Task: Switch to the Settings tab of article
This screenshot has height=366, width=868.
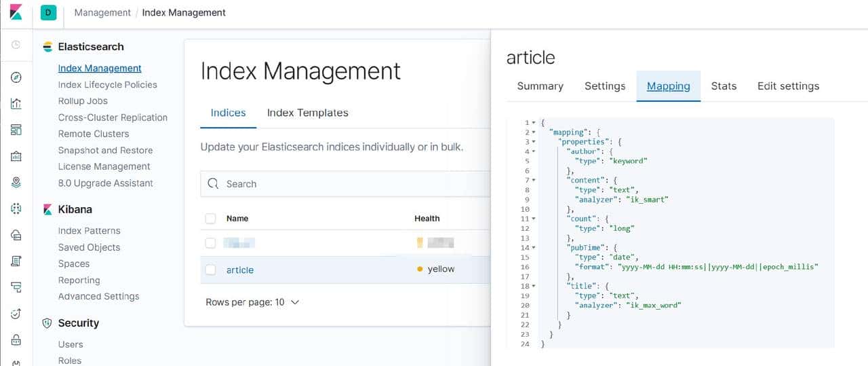Action: 604,86
